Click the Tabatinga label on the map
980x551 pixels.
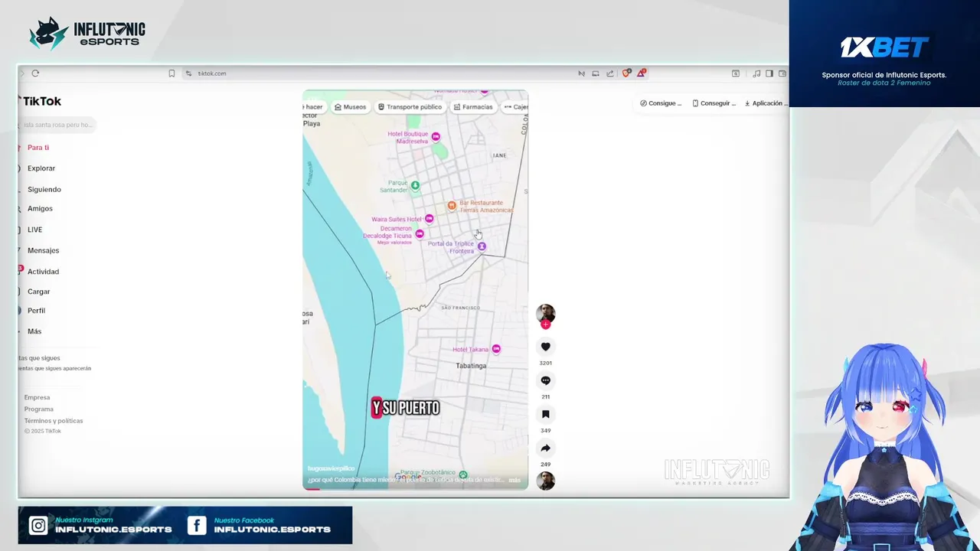[x=471, y=366]
